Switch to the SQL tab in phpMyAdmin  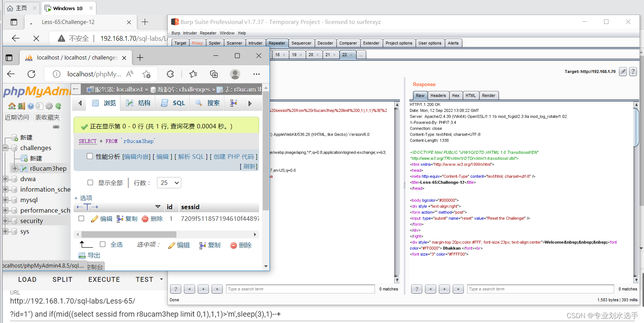pyautogui.click(x=173, y=103)
